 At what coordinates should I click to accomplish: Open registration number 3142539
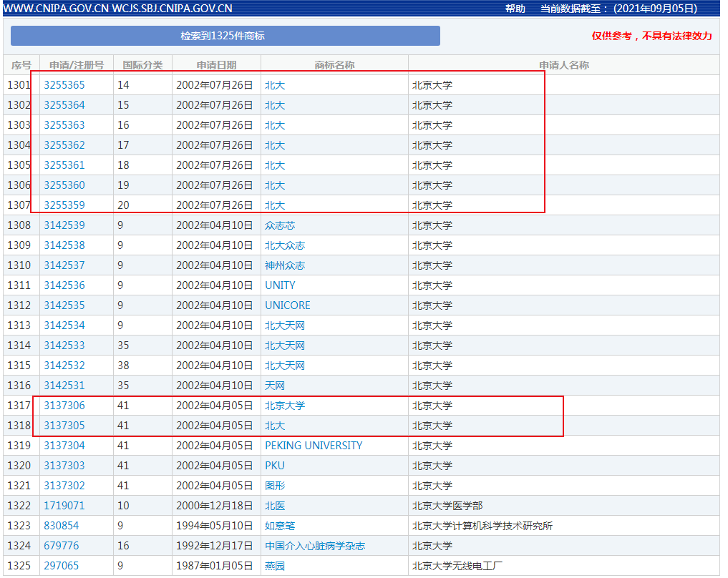64,225
